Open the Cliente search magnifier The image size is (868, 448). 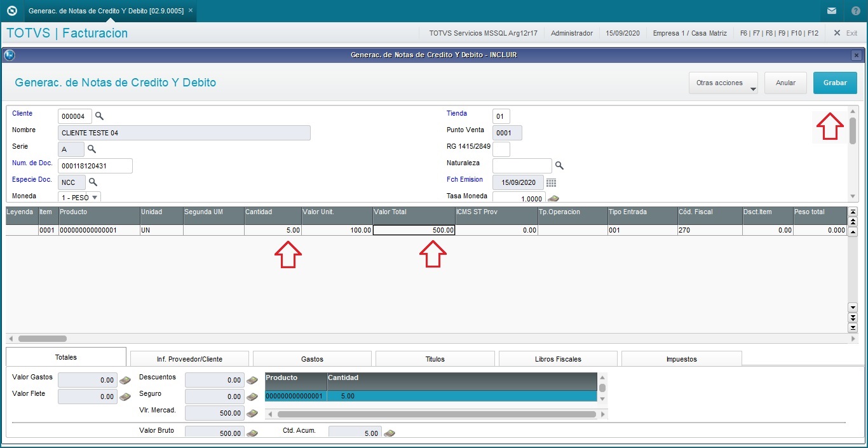pos(99,116)
